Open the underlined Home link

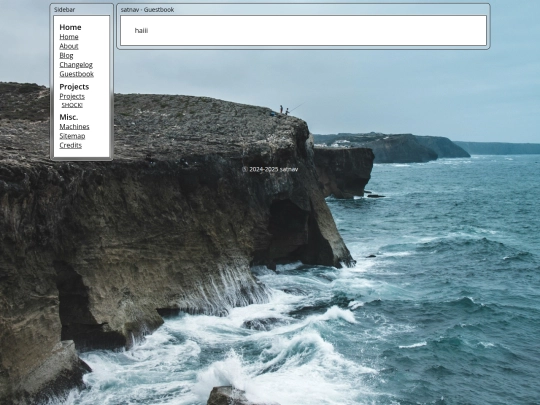[69, 37]
